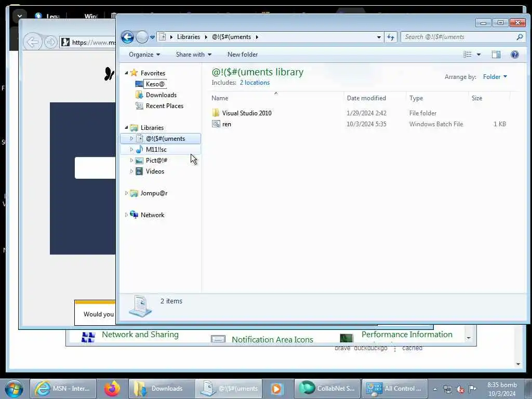
Task: Open the Share with menu
Action: tap(193, 55)
